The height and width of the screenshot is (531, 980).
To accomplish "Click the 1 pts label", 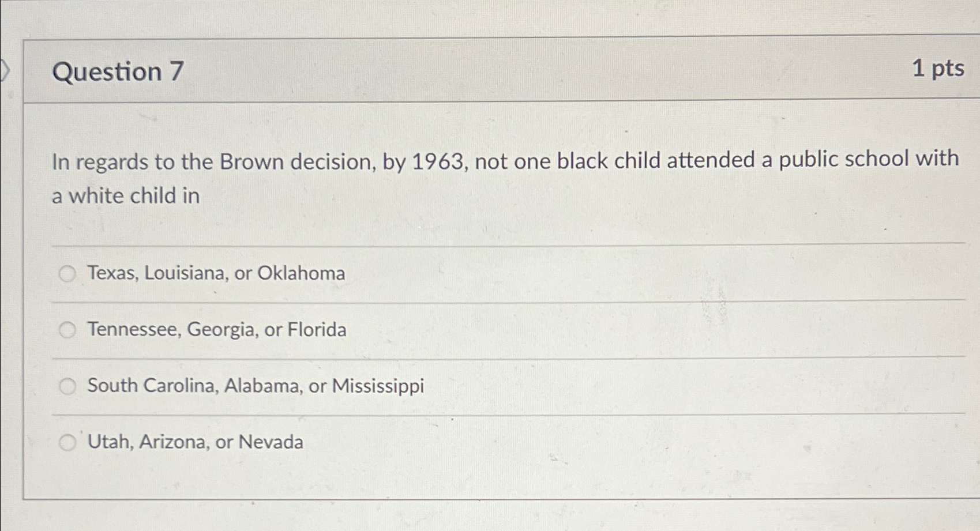I will pyautogui.click(x=938, y=70).
